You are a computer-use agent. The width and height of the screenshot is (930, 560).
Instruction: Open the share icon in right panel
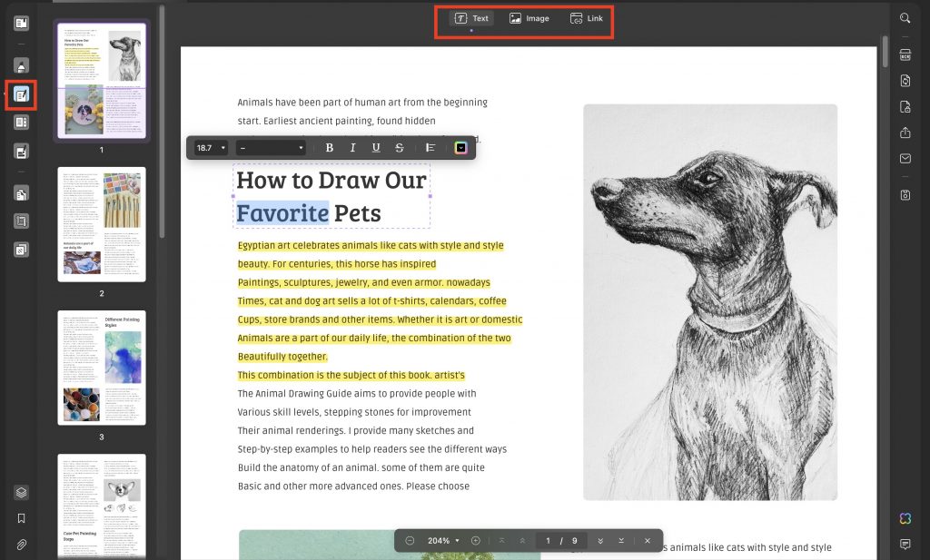point(905,134)
